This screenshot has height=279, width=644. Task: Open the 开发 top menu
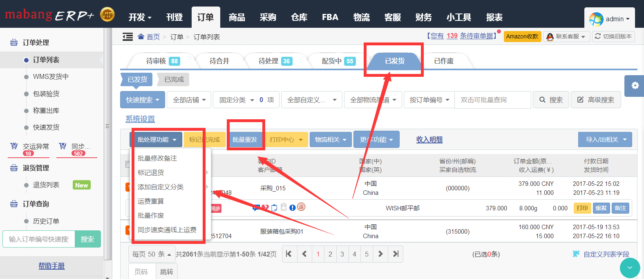[140, 17]
